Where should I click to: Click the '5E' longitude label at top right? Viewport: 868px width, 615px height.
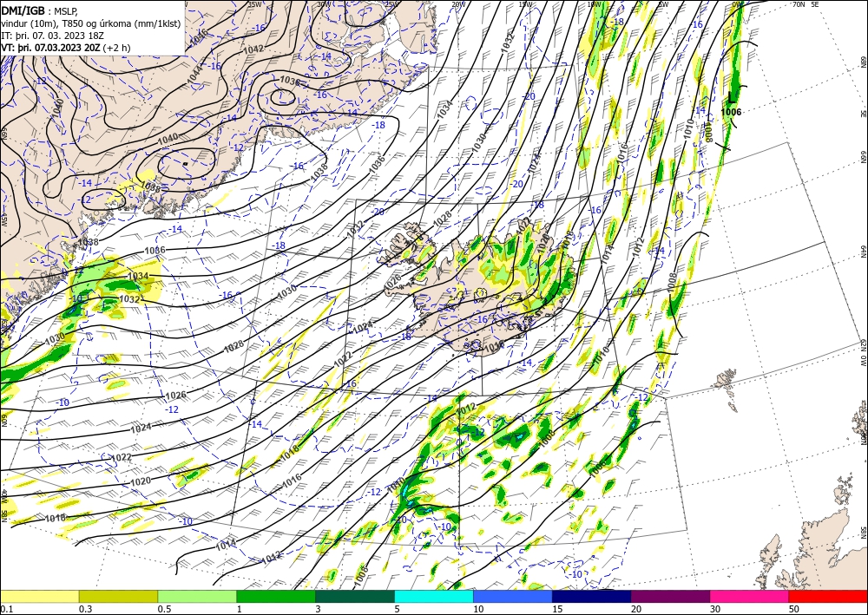(815, 3)
